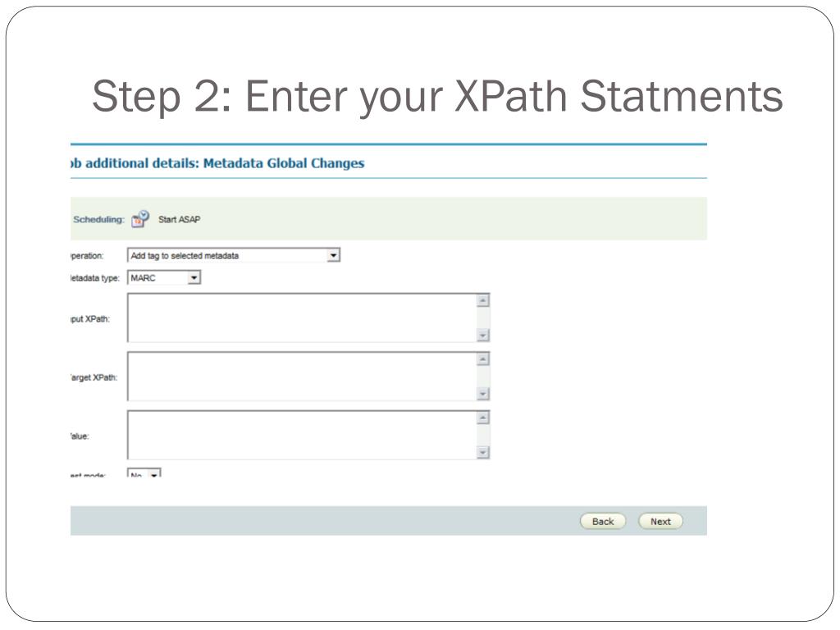Click Target XPath scrollbar up arrow
840x630 pixels.
(482, 359)
